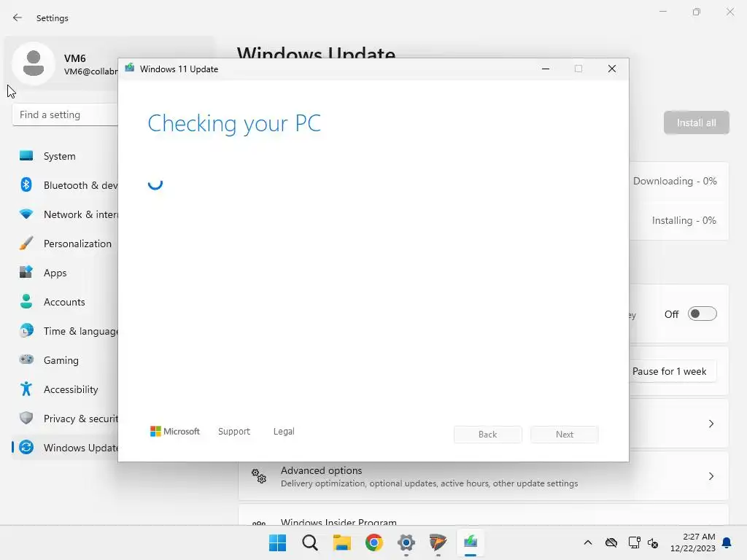Screen dimensions: 747x560
Task: Open the orange bird app in taskbar
Action: coord(438,542)
